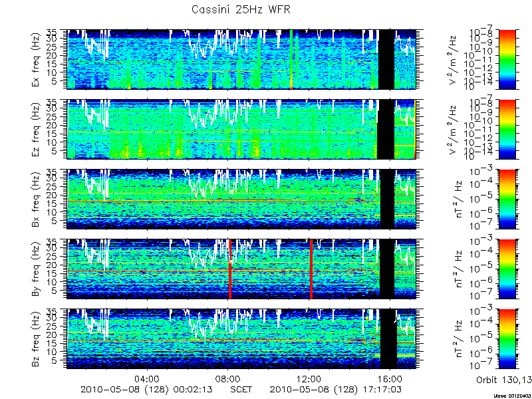
Task: Click the Bx panel color scale bar
Action: coord(507,199)
